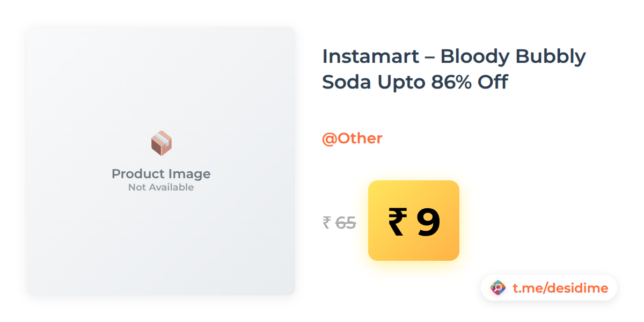
Task: Click the "Not Available" placeholder subtext
Action: tap(161, 187)
